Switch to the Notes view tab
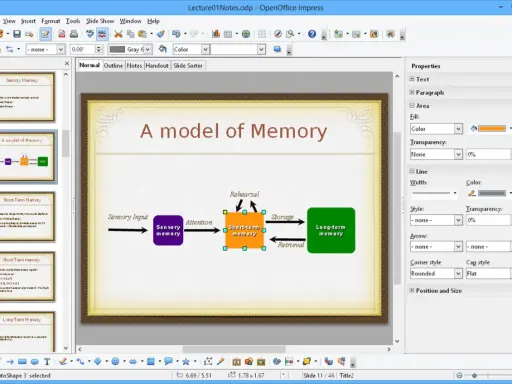The image size is (512, 384). (134, 66)
